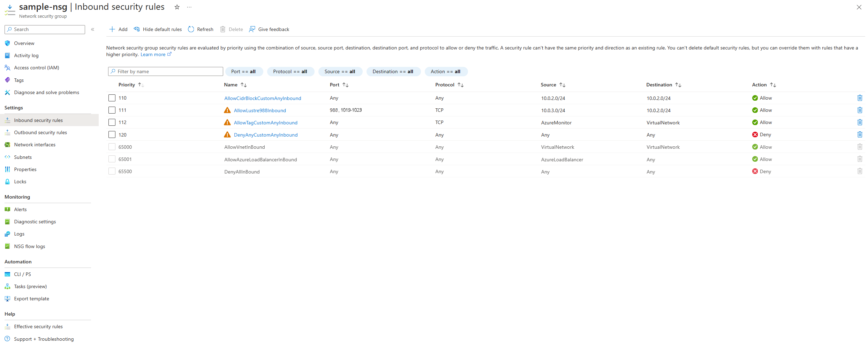Open Tasks (preview) menu item
Viewport: 868px width, 347px height.
30,286
